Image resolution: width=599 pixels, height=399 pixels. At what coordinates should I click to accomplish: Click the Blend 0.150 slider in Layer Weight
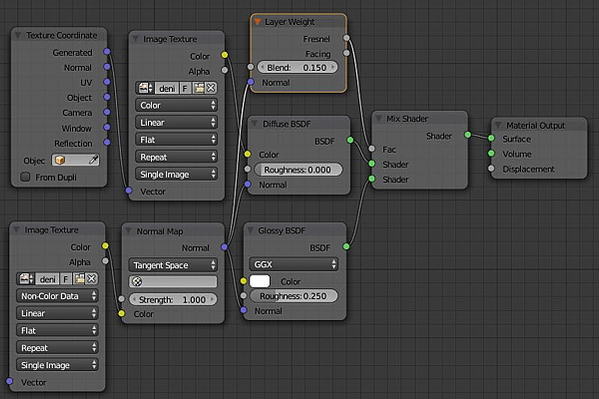tap(298, 68)
